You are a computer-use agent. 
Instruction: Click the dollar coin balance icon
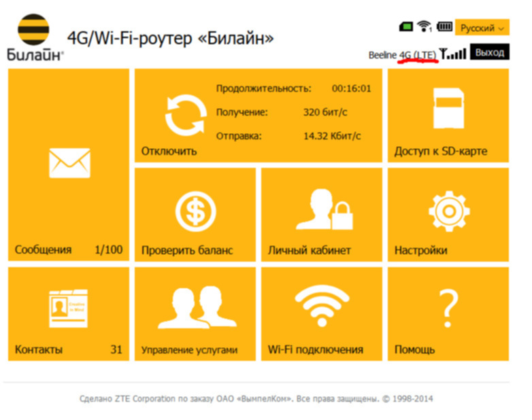pos(195,211)
